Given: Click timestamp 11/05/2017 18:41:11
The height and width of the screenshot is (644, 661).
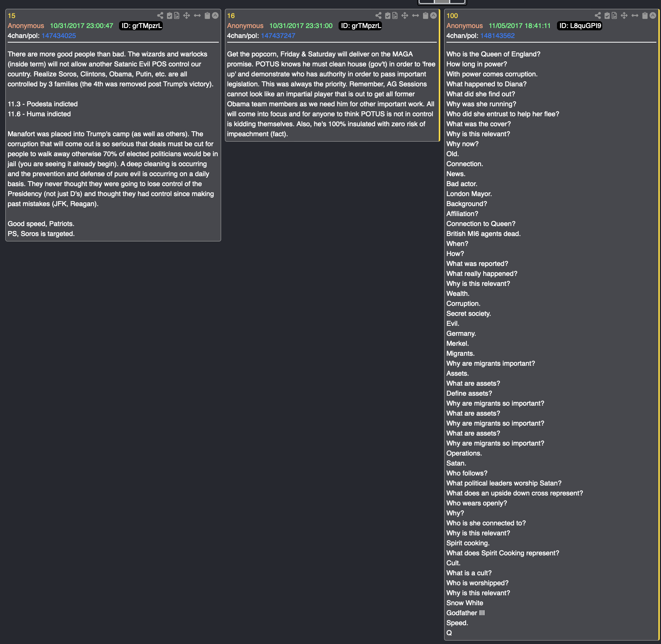Looking at the screenshot, I should click(x=520, y=26).
